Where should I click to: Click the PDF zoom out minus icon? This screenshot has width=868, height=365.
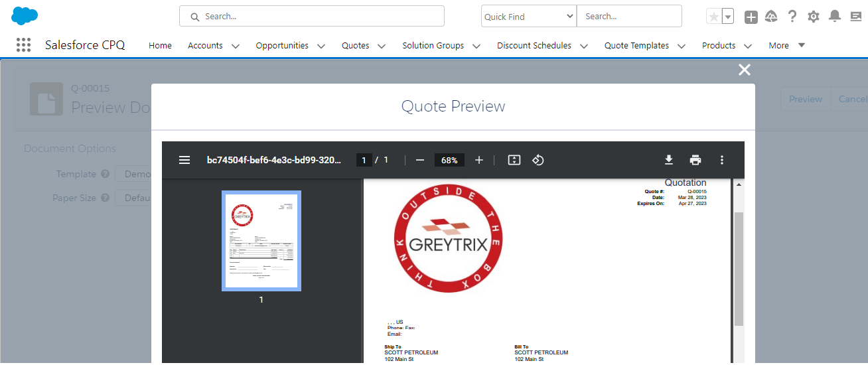[419, 160]
